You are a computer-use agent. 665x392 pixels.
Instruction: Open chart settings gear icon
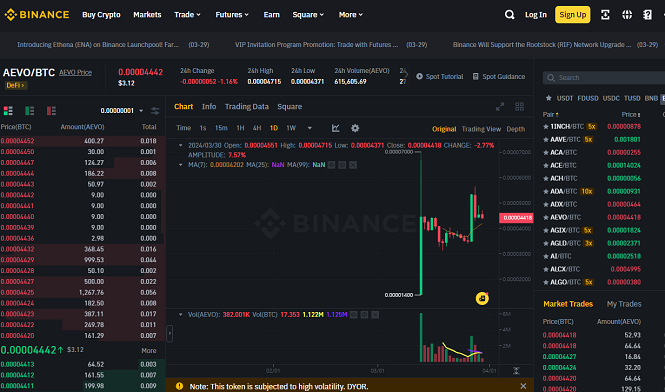point(355,128)
